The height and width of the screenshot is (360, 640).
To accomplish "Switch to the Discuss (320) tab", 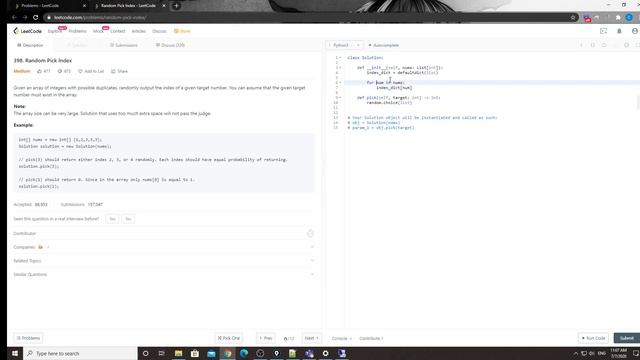I will pos(170,45).
